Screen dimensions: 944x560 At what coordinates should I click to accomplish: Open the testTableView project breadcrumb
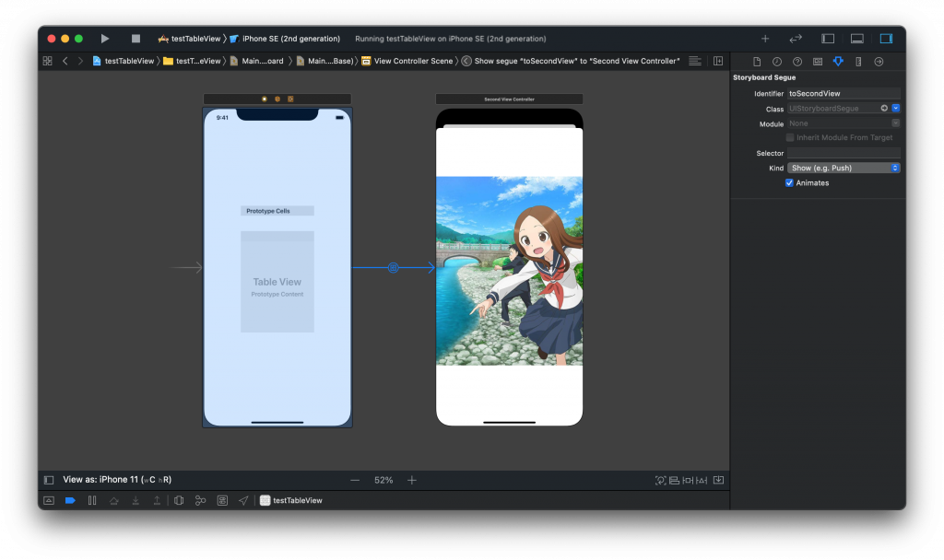(x=124, y=61)
